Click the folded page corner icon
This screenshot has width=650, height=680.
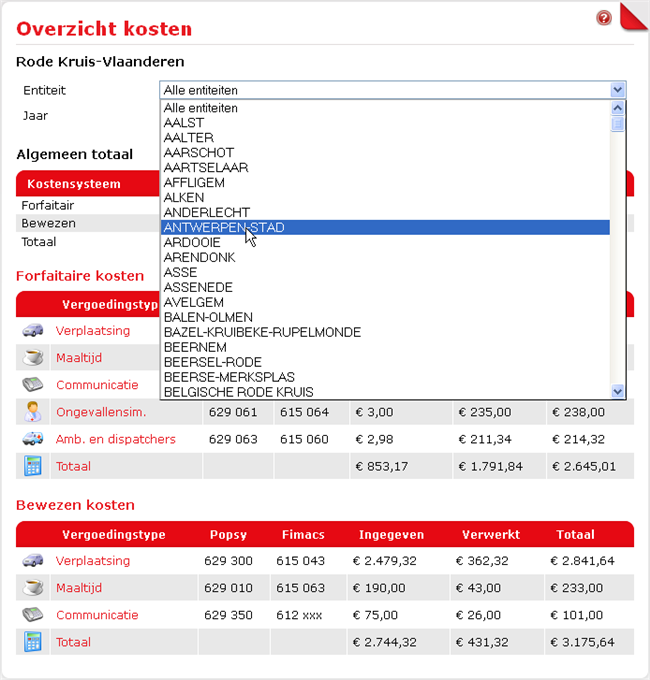click(x=634, y=17)
